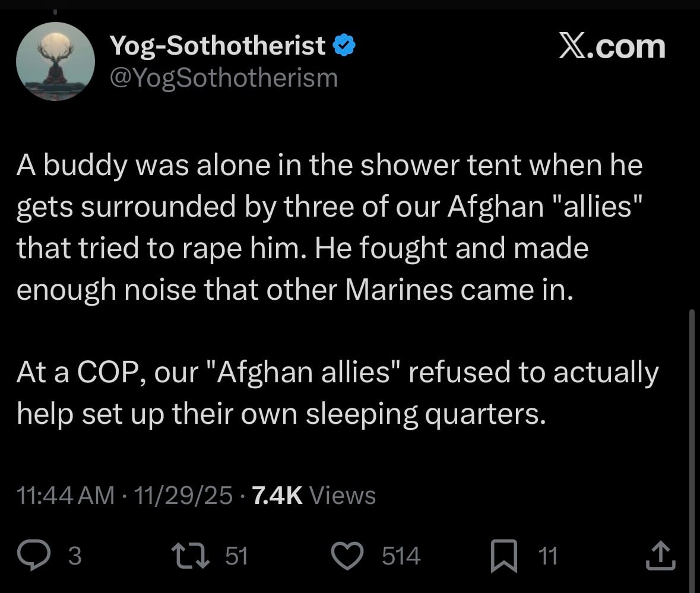Click the like count of 514

click(x=401, y=556)
